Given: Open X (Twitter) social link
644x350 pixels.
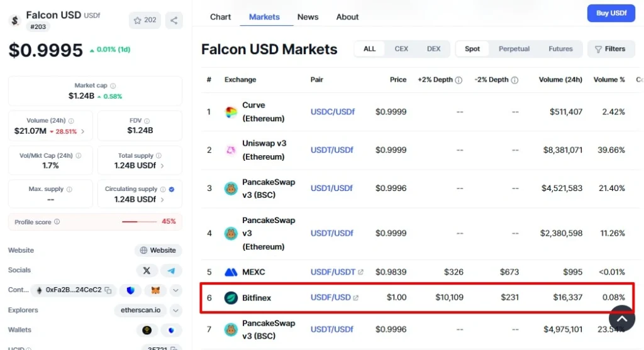Looking at the screenshot, I should point(147,271).
